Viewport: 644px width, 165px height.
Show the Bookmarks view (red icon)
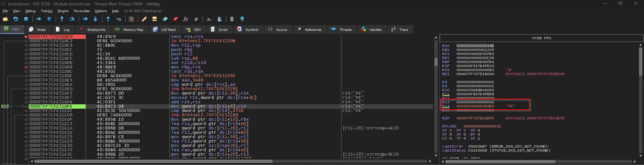pos(175,19)
